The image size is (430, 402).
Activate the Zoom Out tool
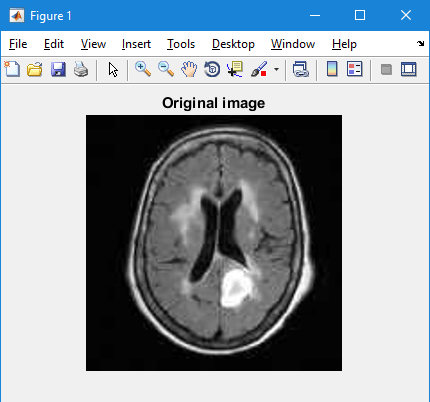coord(166,69)
